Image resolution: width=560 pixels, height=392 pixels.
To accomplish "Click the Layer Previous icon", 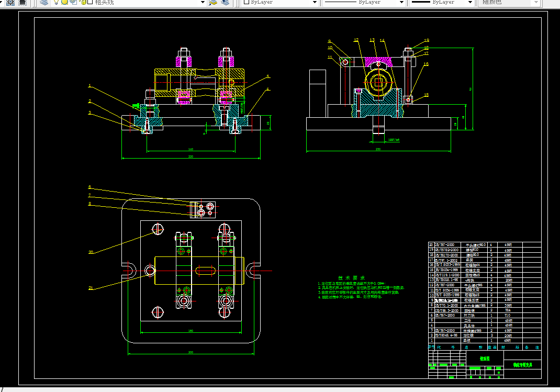I will pyautogui.click(x=225, y=3).
